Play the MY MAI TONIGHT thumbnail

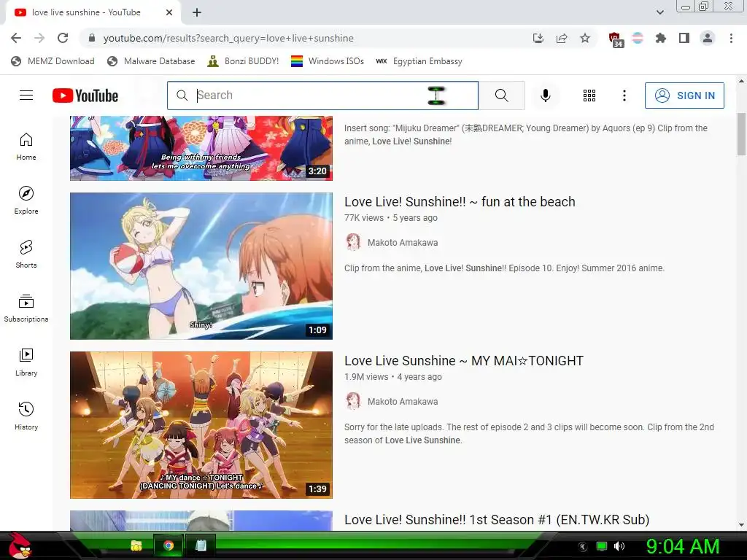(x=201, y=425)
